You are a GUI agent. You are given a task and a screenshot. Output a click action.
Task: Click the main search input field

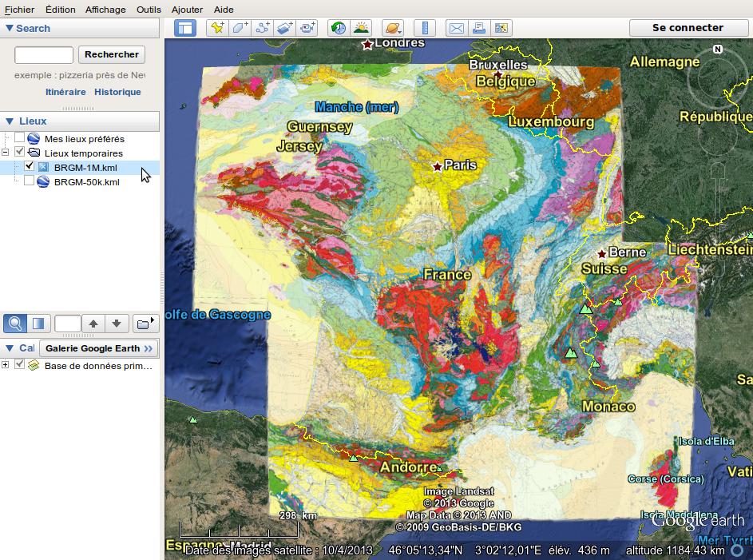[44, 55]
